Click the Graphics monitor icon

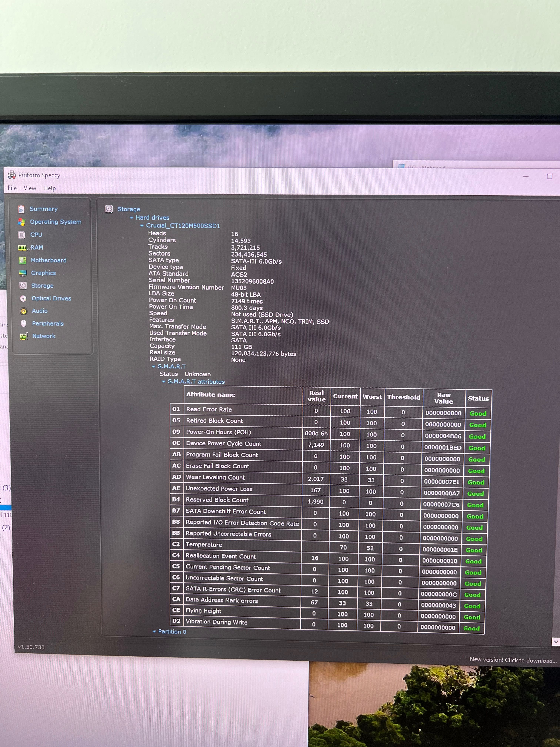(23, 273)
